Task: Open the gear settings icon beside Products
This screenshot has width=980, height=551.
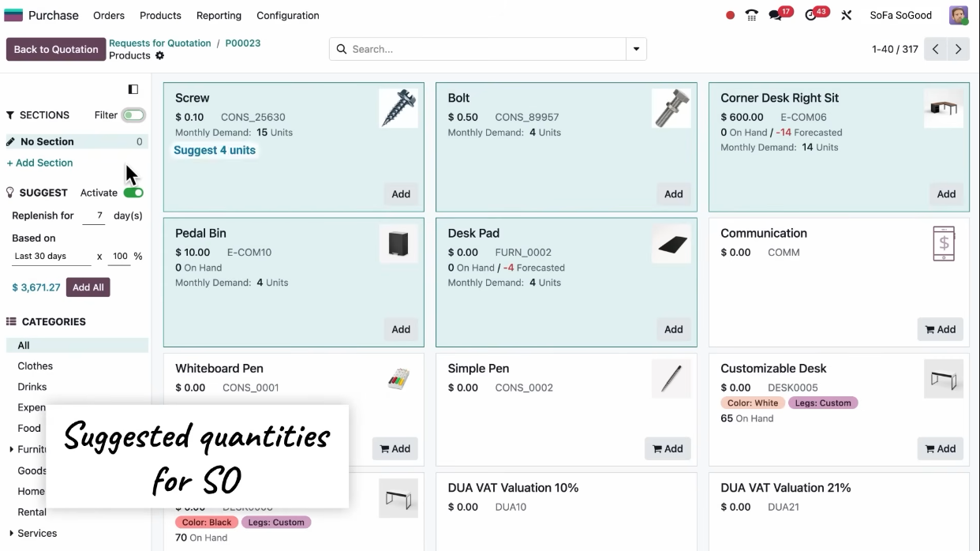Action: pos(160,56)
